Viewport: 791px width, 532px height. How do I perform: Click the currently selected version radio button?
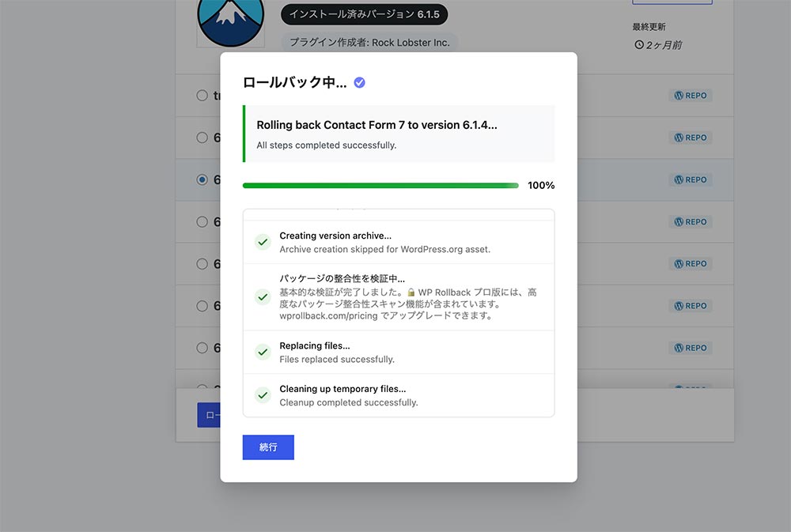click(x=202, y=179)
